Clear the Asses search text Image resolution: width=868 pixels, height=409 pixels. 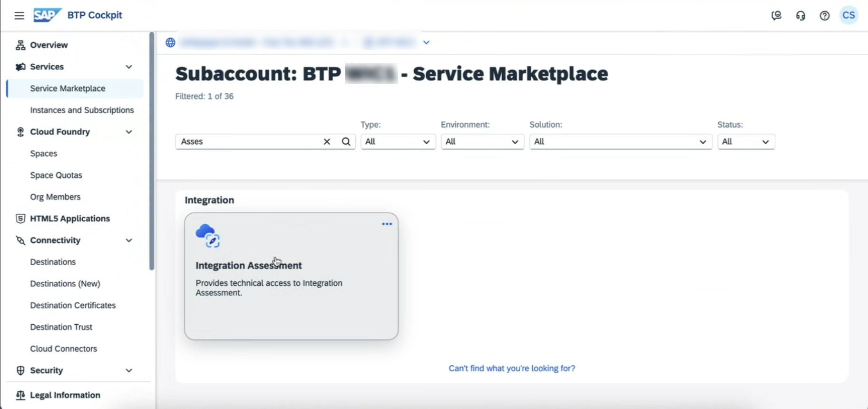[x=327, y=141]
